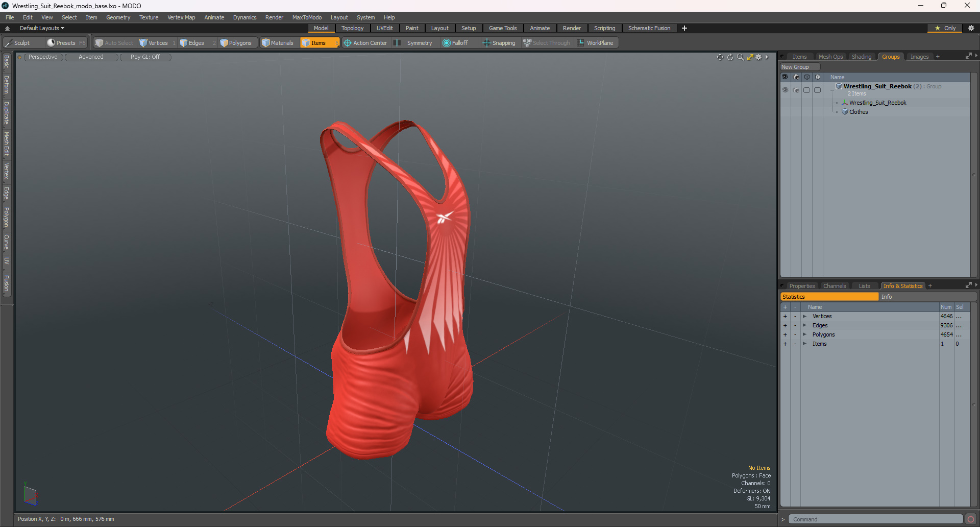Toggle Snapping in the toolbar
The width and height of the screenshot is (980, 527).
coord(499,43)
